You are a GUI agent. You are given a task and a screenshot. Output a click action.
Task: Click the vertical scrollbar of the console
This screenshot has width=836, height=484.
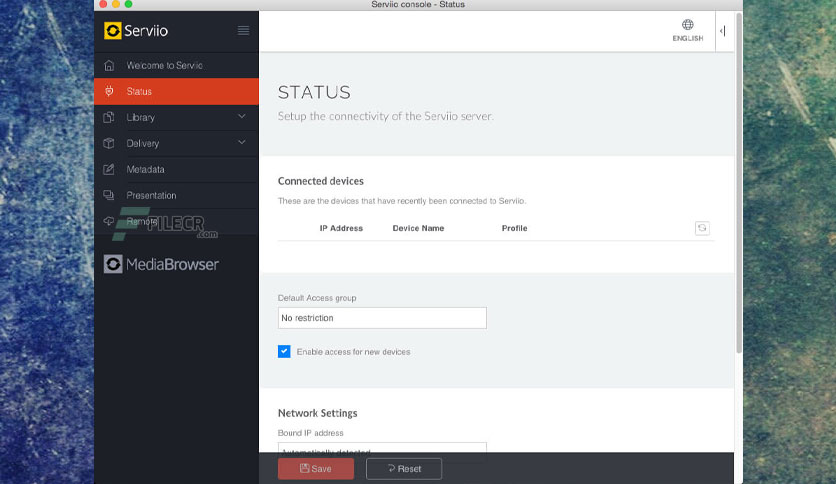coord(739,184)
